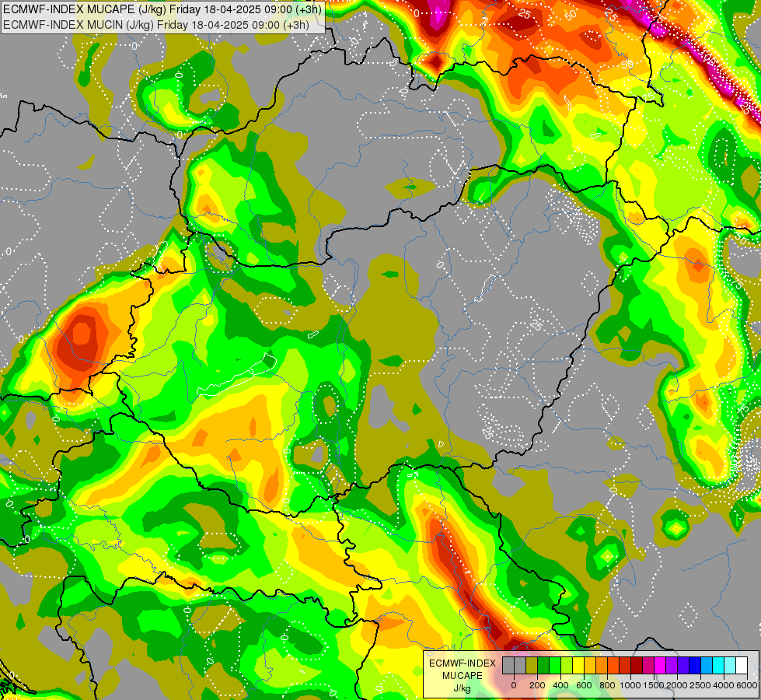Click the legend value 2500
This screenshot has width=761, height=700.
point(700,685)
